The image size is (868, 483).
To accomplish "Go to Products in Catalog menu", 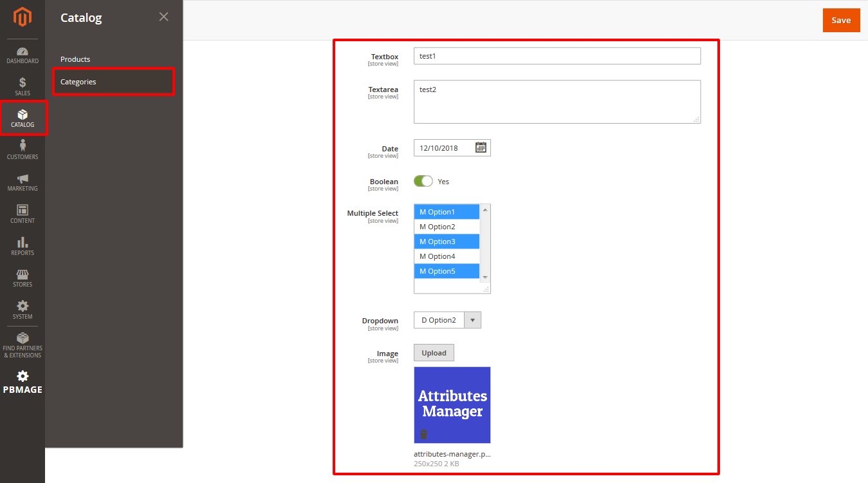I will 75,59.
